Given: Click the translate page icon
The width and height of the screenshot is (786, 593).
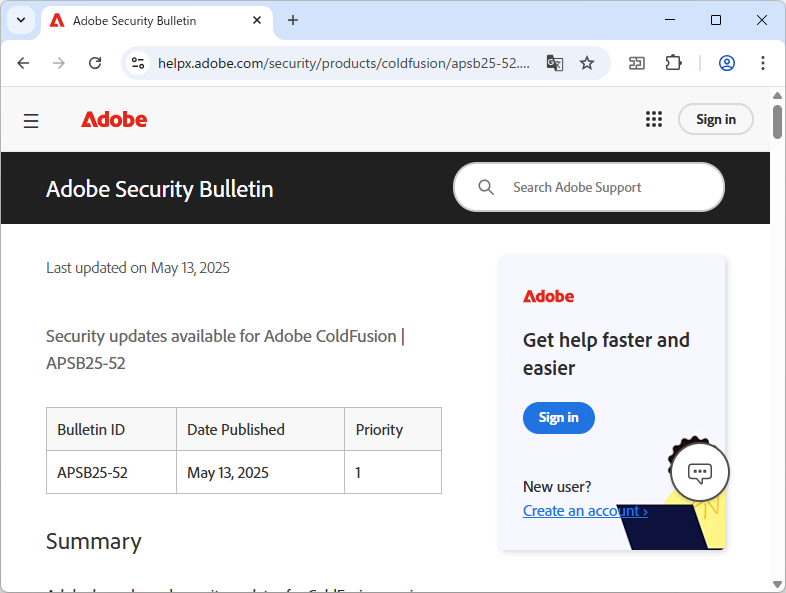Looking at the screenshot, I should click(x=555, y=63).
